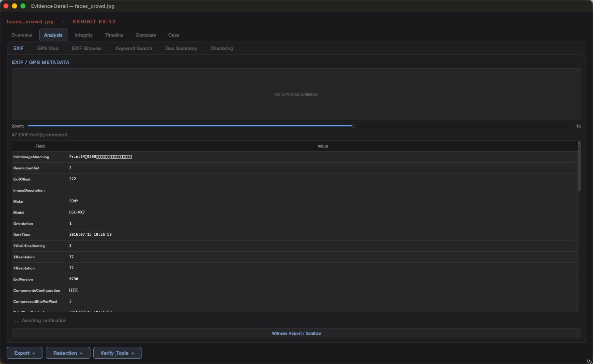Click the EXIF table vertical scrollbar

pyautogui.click(x=579, y=168)
